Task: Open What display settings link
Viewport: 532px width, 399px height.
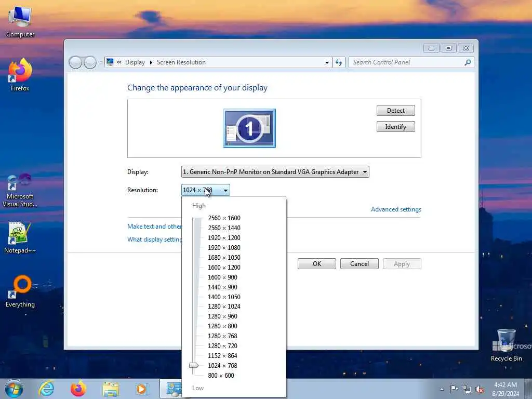Action: pyautogui.click(x=154, y=239)
